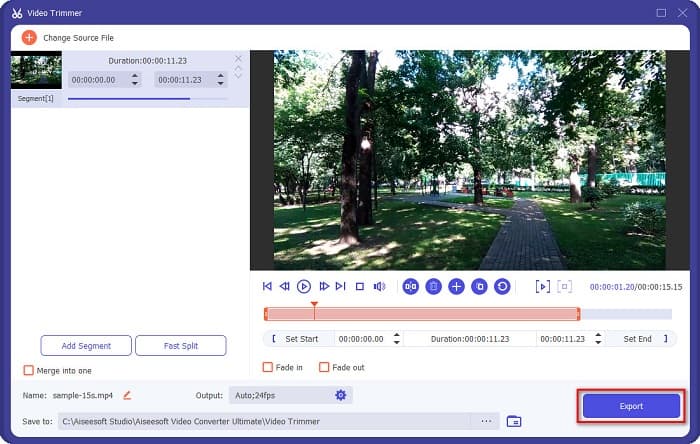
Task: Click the Copy segment icon
Action: click(x=479, y=286)
